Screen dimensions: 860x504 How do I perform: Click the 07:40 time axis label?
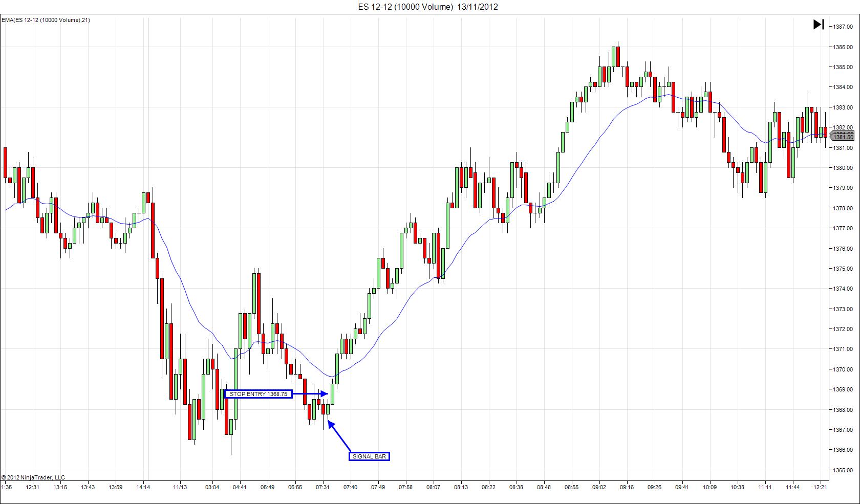click(x=350, y=487)
